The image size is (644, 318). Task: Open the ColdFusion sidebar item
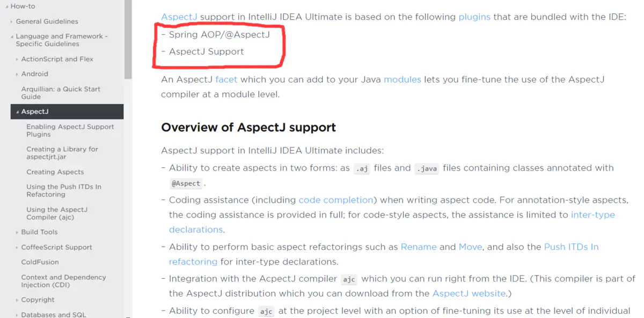click(40, 262)
